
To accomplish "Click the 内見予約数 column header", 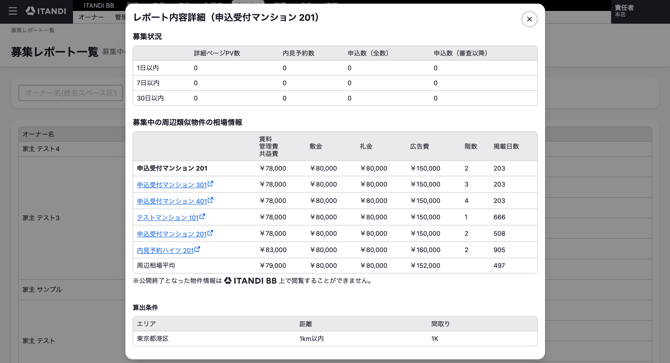I will [x=298, y=53].
